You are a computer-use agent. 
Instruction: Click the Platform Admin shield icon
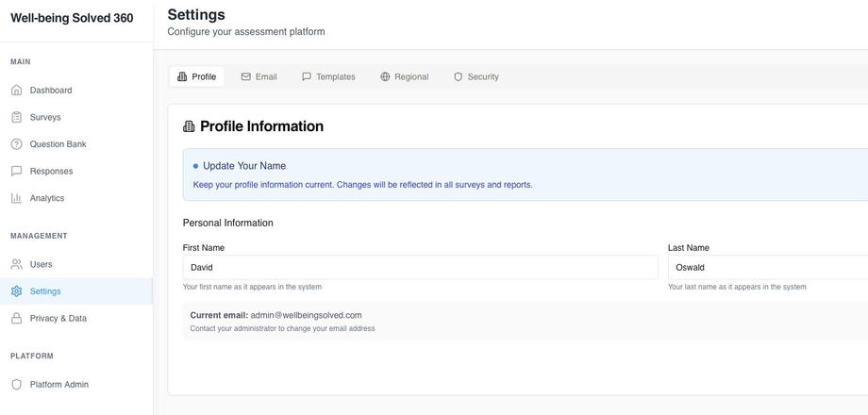[x=16, y=385]
